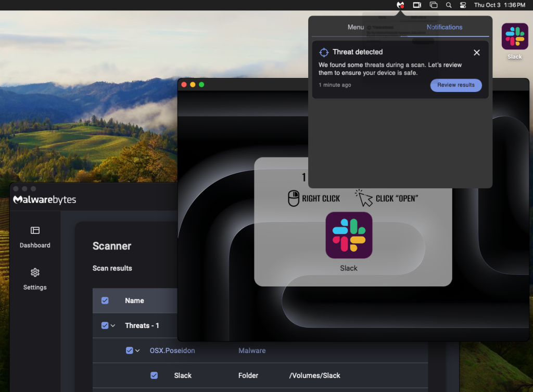
Task: Collapse the Threats - 1 group chevron
Action: 113,325
